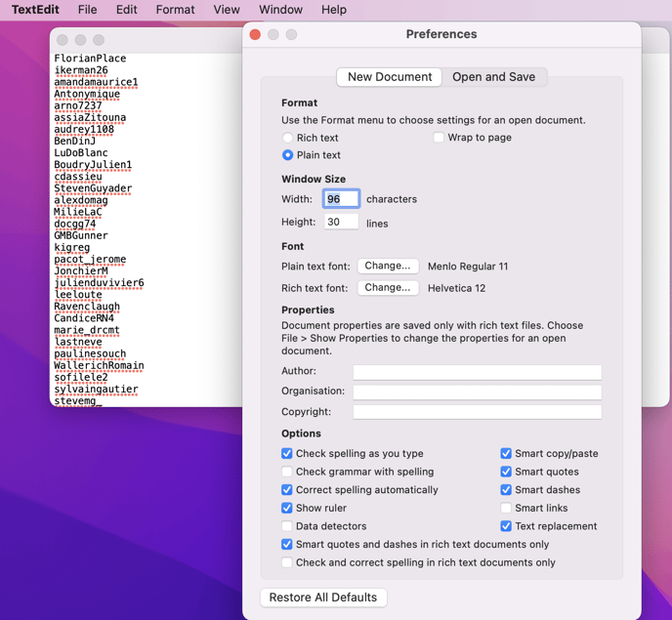The height and width of the screenshot is (620, 672).
Task: Toggle the Smart copy/paste checkbox
Action: (x=506, y=453)
